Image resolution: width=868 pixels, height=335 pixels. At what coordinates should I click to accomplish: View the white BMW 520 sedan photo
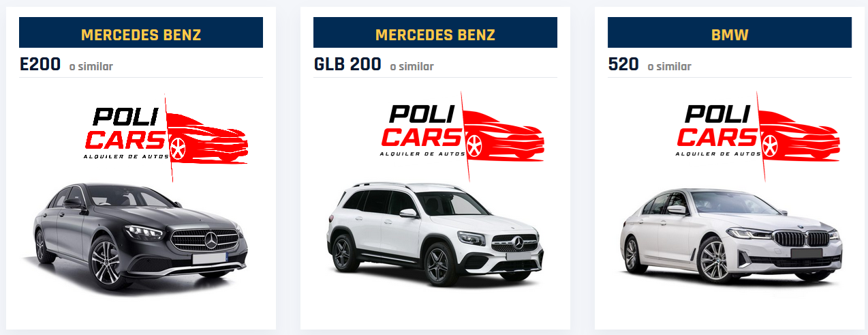(730, 235)
